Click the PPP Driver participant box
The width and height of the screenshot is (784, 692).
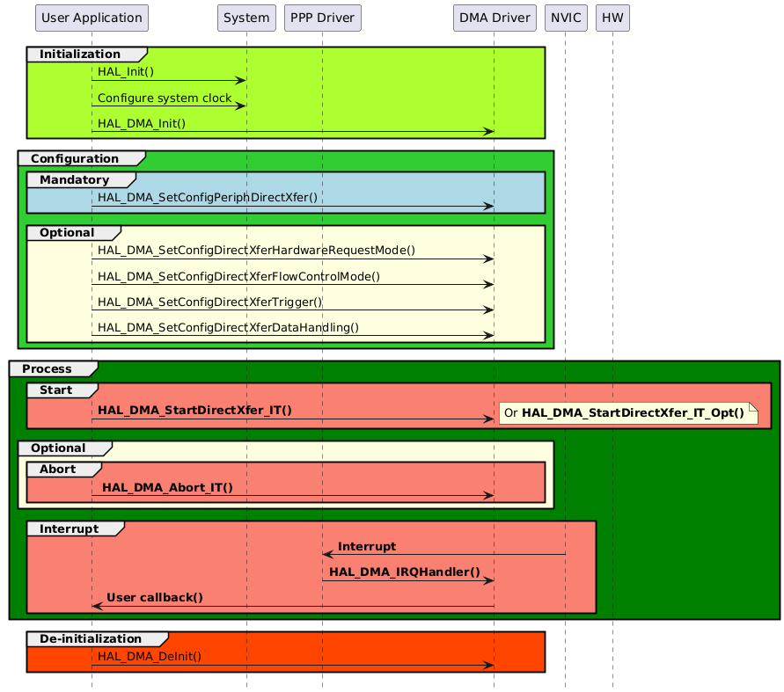[x=322, y=18]
